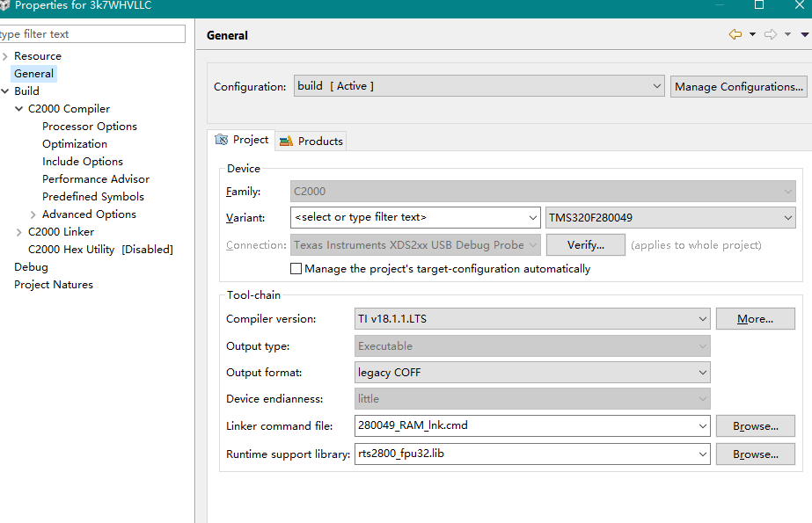812x523 pixels.
Task: Click the Verify connection button
Action: click(585, 245)
